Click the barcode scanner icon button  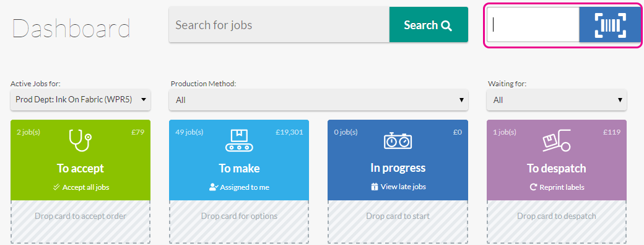pyautogui.click(x=610, y=25)
